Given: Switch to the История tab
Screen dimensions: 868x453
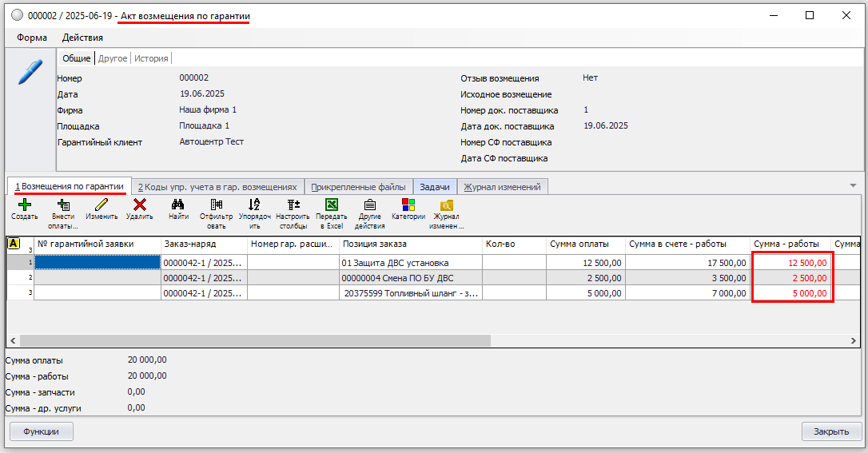Looking at the screenshot, I should pos(151,58).
